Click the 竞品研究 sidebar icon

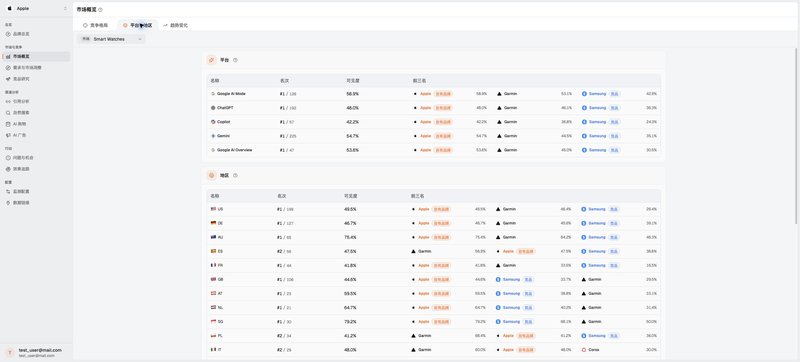click(8, 79)
